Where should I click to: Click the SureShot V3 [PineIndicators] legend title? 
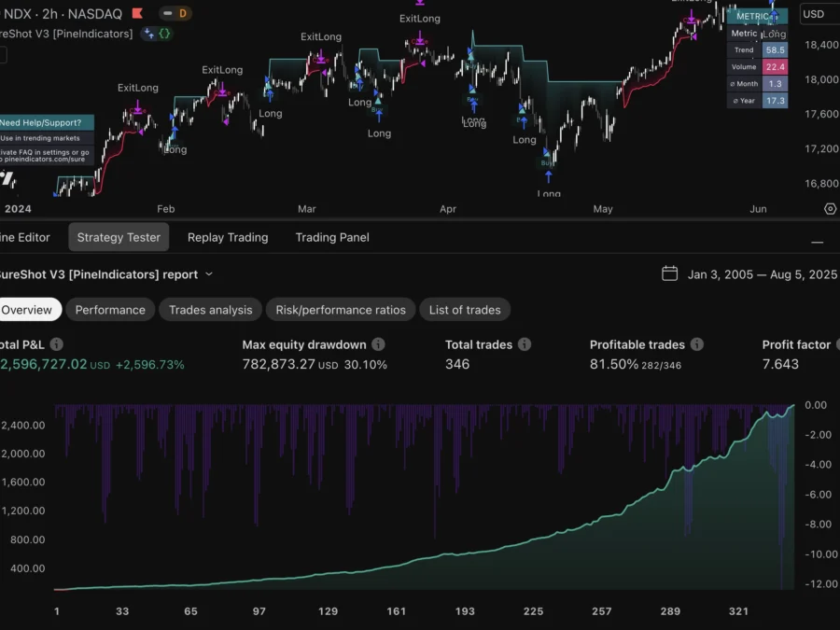pyautogui.click(x=66, y=34)
